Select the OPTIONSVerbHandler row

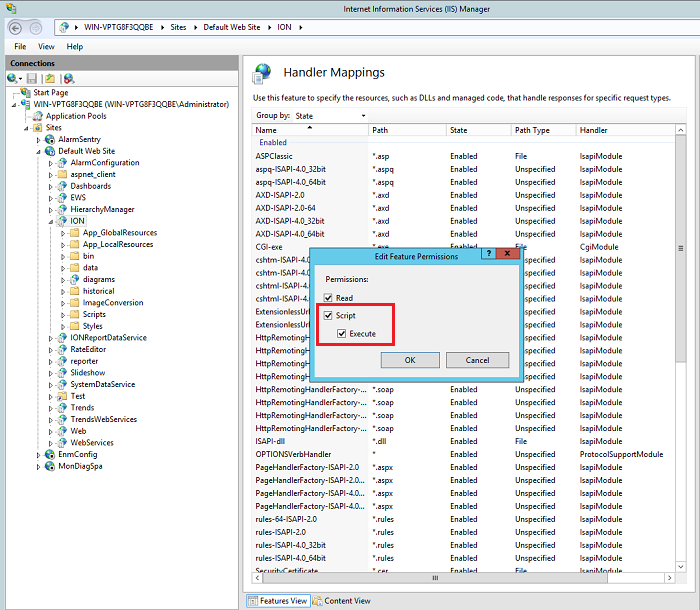point(463,454)
